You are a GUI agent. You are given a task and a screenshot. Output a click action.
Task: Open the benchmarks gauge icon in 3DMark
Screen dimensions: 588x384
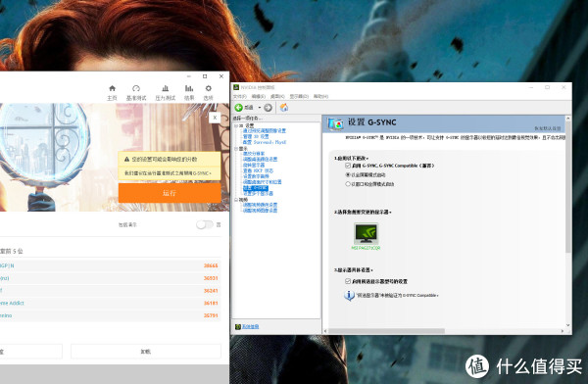136,88
